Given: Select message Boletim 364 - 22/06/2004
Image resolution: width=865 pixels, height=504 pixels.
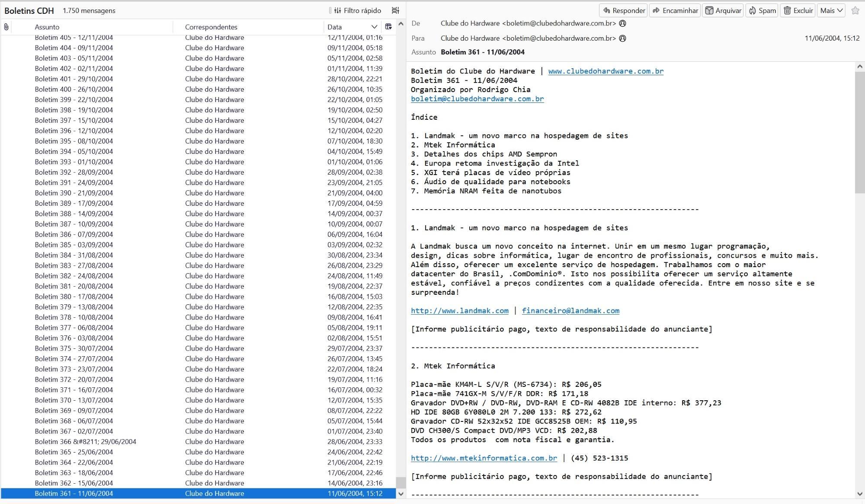Looking at the screenshot, I should click(198, 463).
